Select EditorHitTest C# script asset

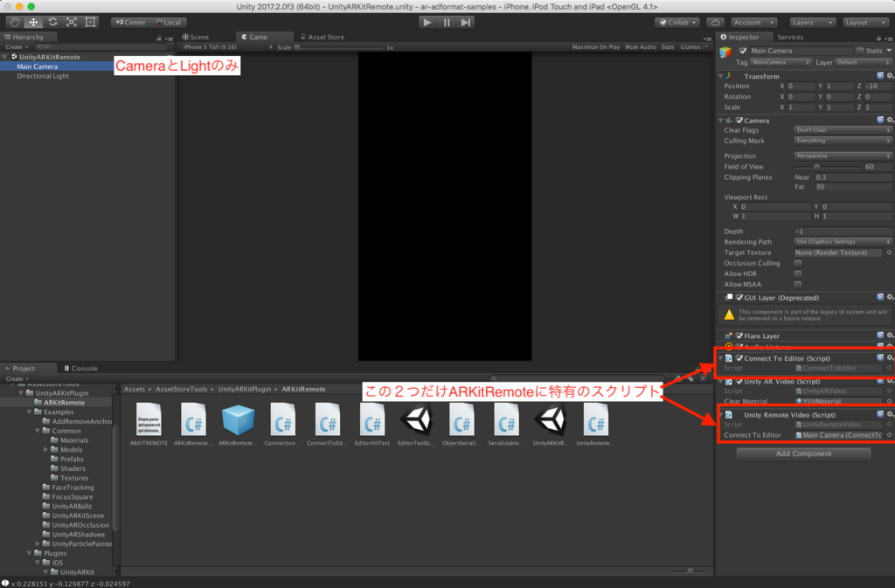(372, 425)
